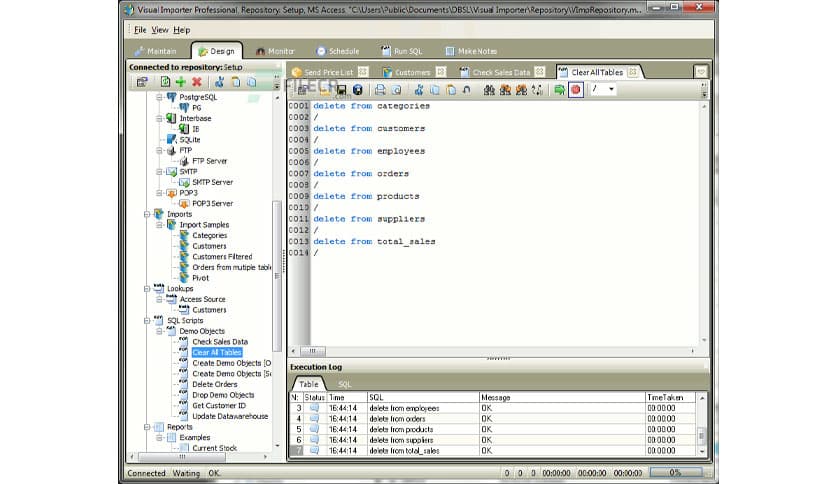Close the Send Price List tab
The image size is (836, 484).
click(x=363, y=71)
